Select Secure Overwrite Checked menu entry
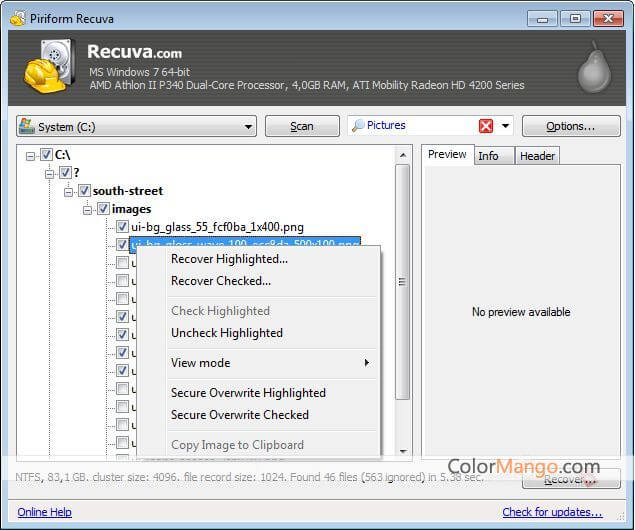The image size is (635, 530). (240, 415)
